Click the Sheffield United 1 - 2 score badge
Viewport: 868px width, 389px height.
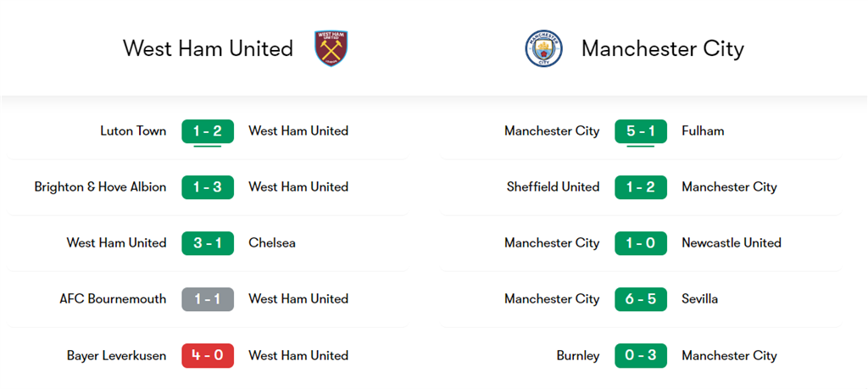[x=641, y=187]
